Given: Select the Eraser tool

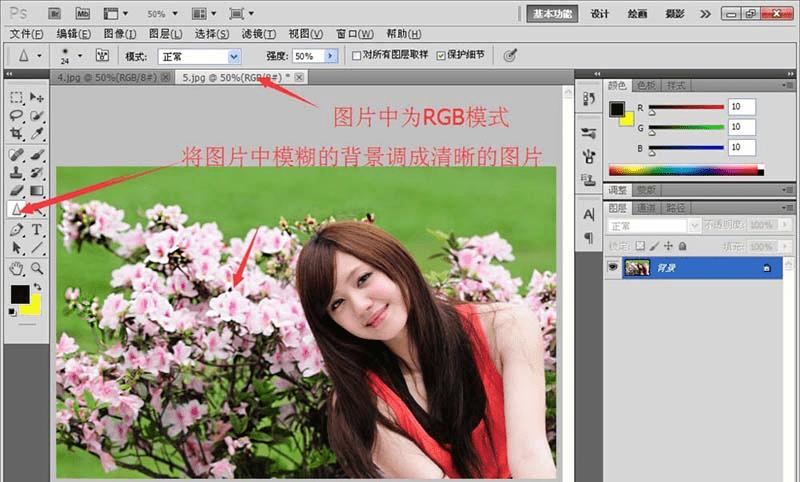Looking at the screenshot, I should 16,191.
